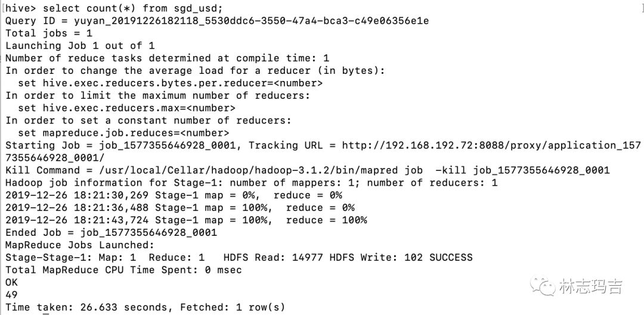Click the Ended Job line

111,233
